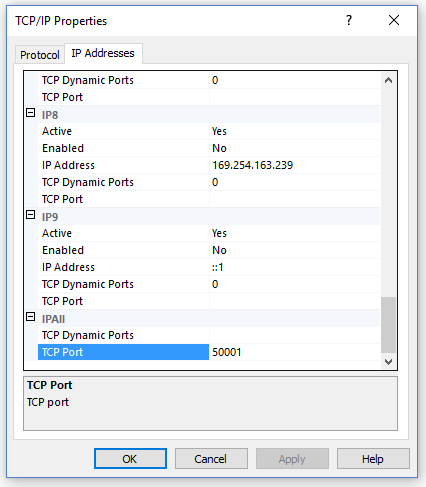
Task: Click the empty IP9 TCP Port field
Action: pos(295,301)
